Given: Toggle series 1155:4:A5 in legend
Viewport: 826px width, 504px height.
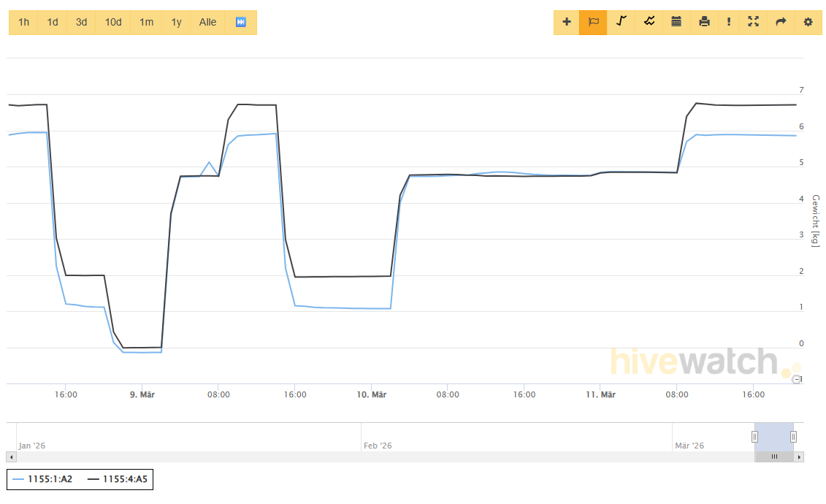Looking at the screenshot, I should pos(118,479).
